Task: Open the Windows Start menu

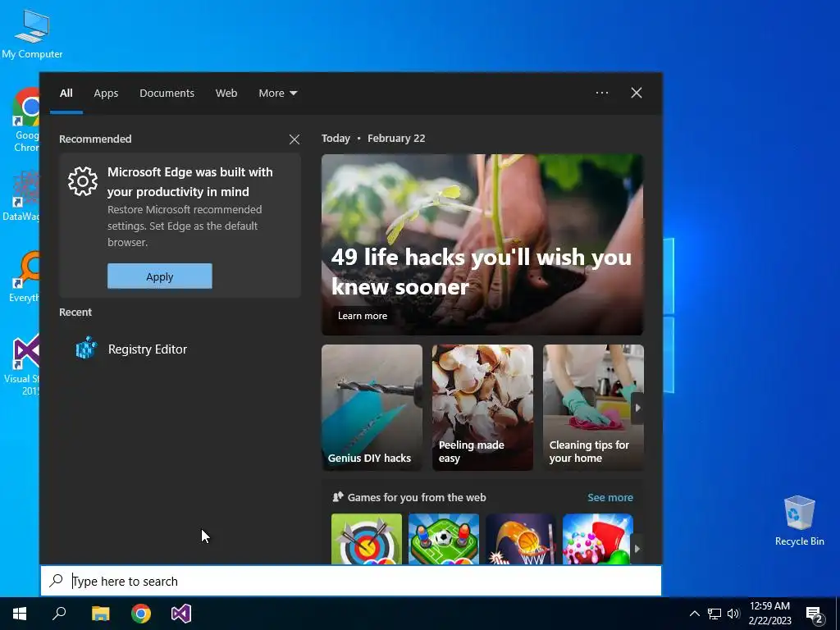Action: 20,614
